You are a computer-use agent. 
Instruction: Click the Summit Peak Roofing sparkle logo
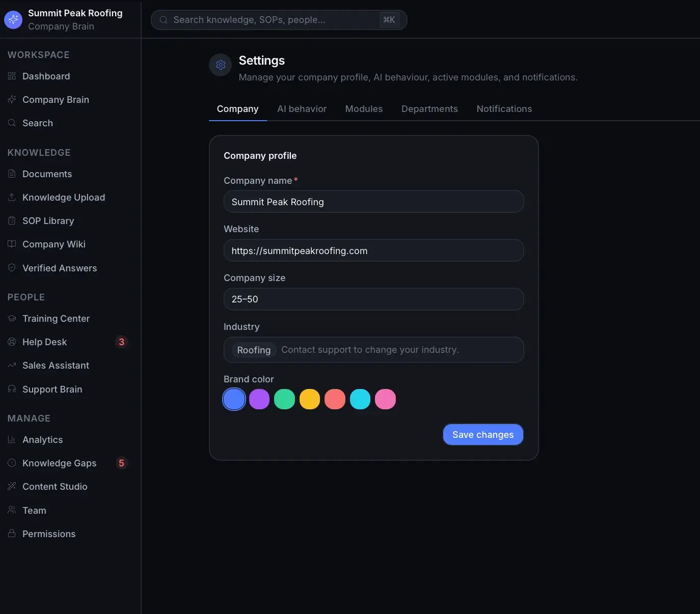13,20
